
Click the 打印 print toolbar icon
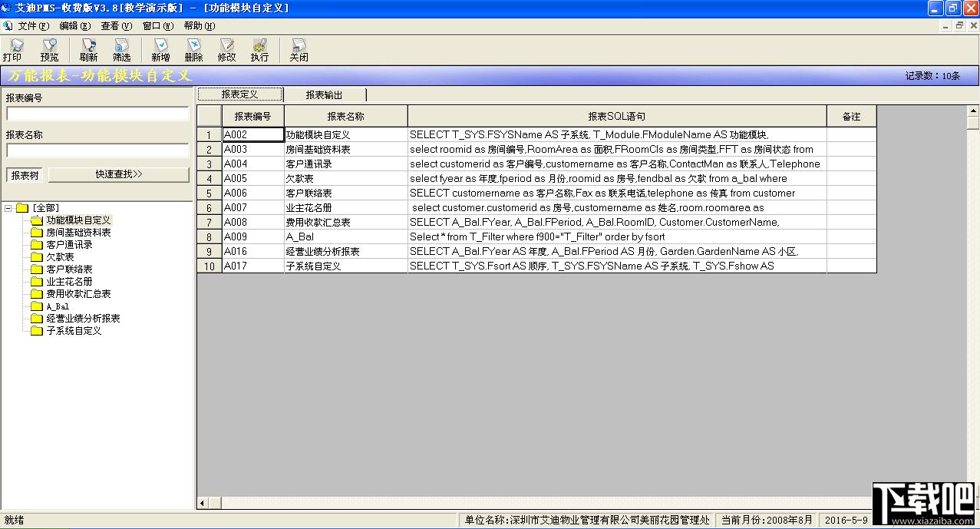tap(12, 50)
